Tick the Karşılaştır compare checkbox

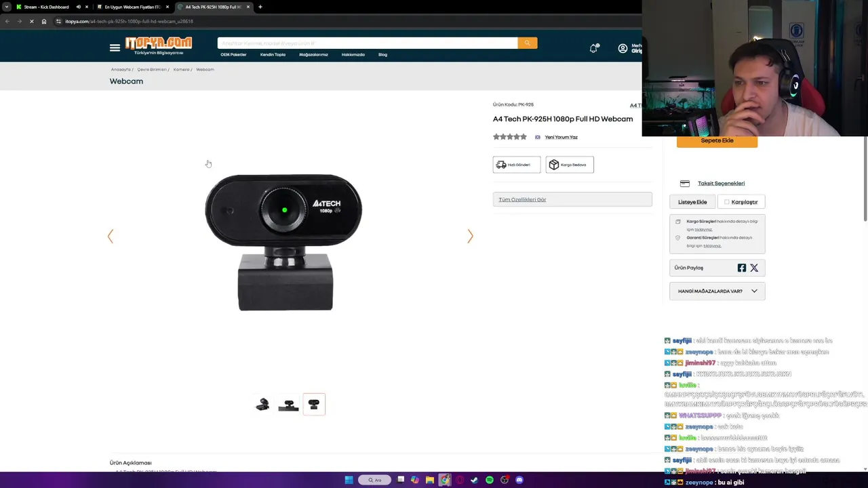click(x=727, y=202)
